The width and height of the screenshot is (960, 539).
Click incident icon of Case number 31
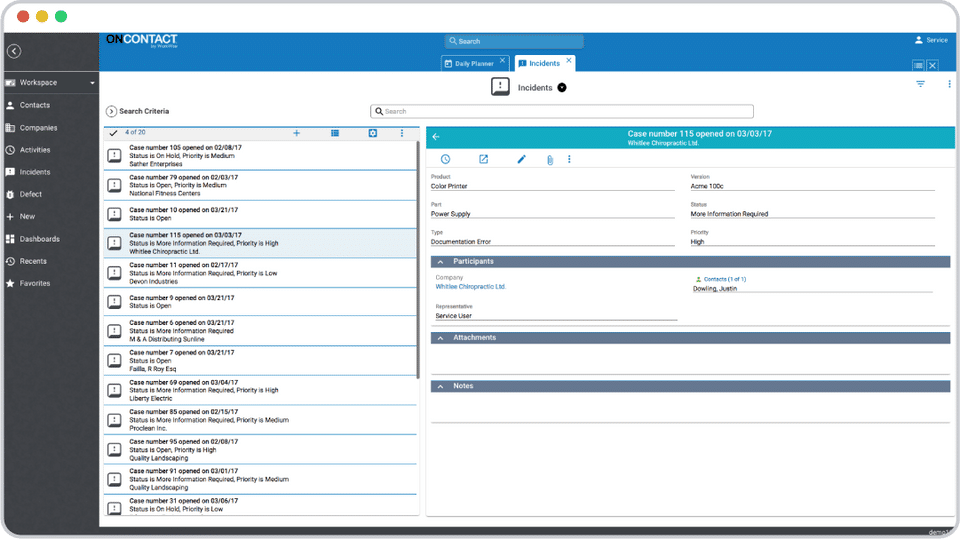coord(114,508)
